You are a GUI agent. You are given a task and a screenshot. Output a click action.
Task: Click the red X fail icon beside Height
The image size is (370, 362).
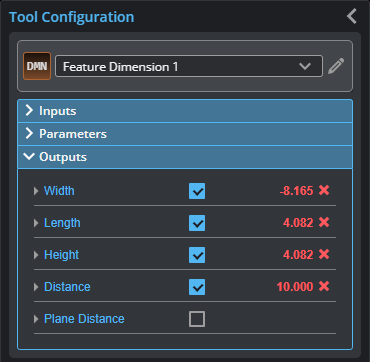pos(324,254)
